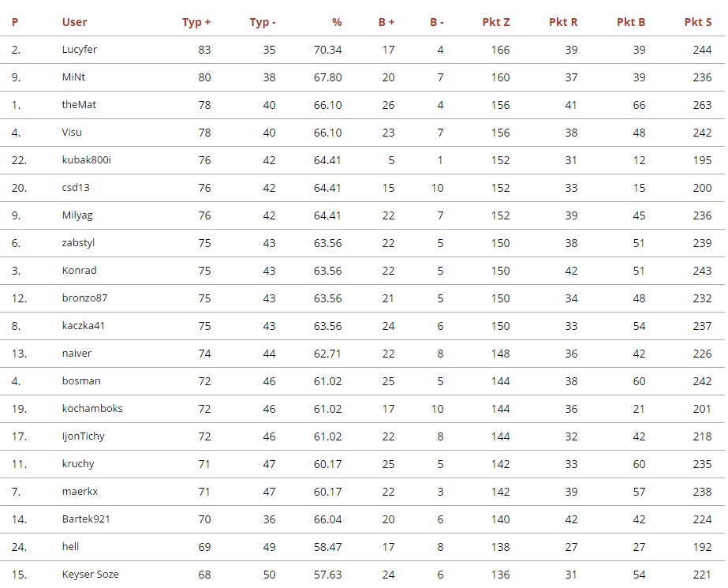Open kubak800i user entry

pyautogui.click(x=87, y=160)
